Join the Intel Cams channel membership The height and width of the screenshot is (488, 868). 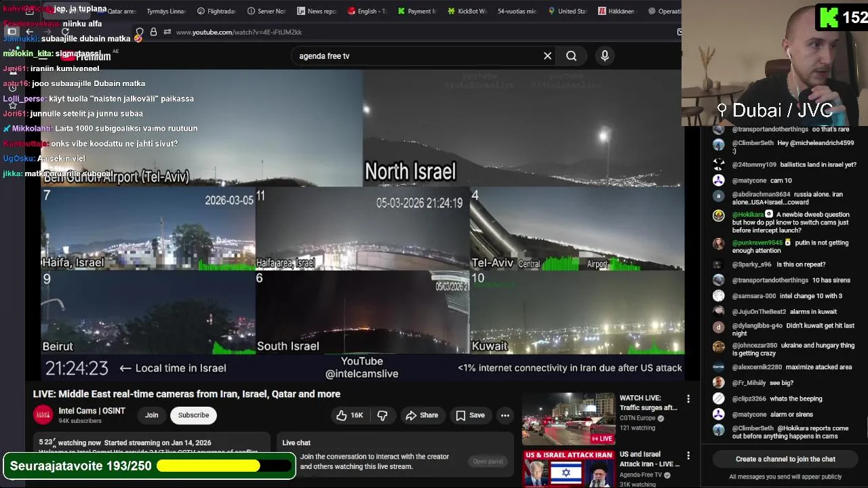(x=151, y=415)
